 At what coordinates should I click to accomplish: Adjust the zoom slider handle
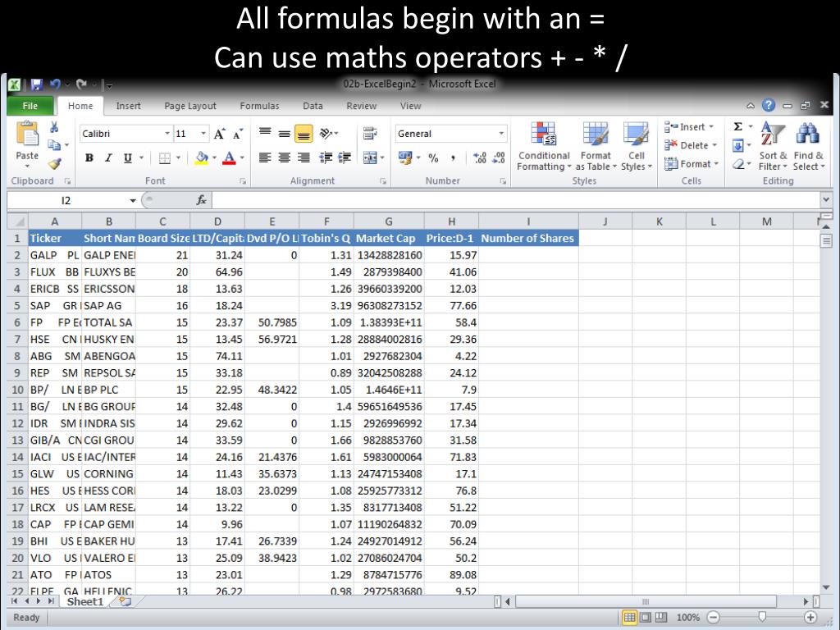tap(762, 617)
